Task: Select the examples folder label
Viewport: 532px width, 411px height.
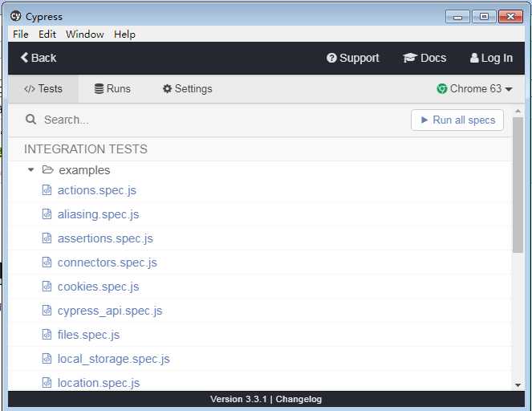Action: [84, 170]
